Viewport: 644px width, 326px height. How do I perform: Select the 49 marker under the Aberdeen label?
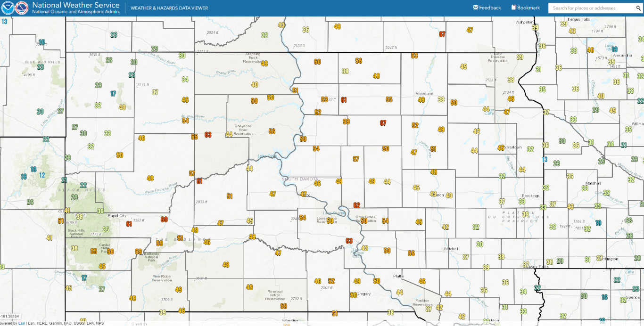(x=421, y=100)
